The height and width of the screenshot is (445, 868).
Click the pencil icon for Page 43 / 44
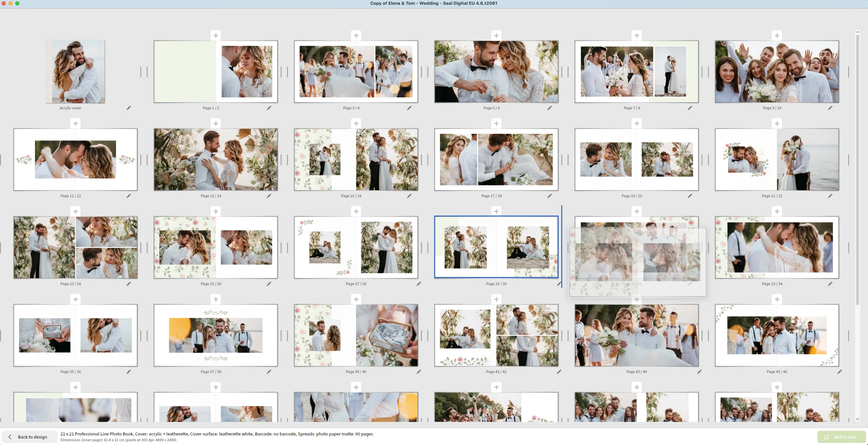pos(699,372)
